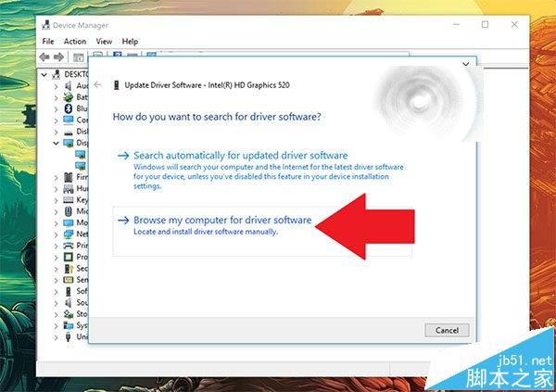The width and height of the screenshot is (556, 392).
Task: Select the System devices icon
Action: click(68, 325)
